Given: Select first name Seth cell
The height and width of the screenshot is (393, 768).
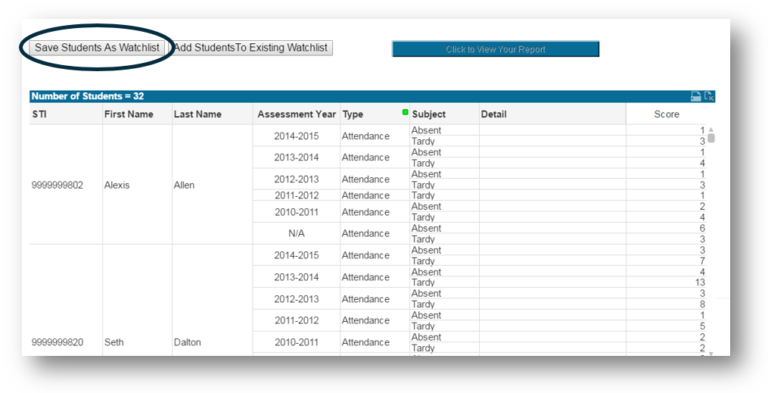Looking at the screenshot, I should coord(114,342).
